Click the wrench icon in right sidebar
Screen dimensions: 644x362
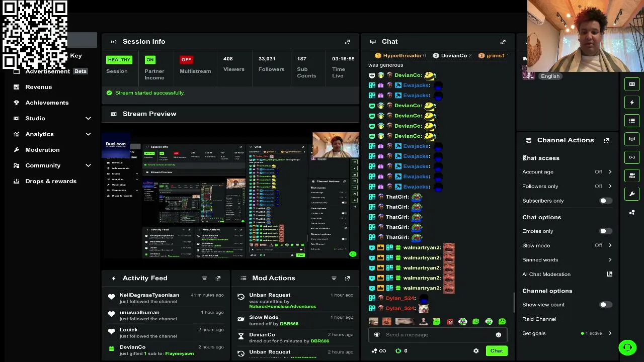click(632, 194)
